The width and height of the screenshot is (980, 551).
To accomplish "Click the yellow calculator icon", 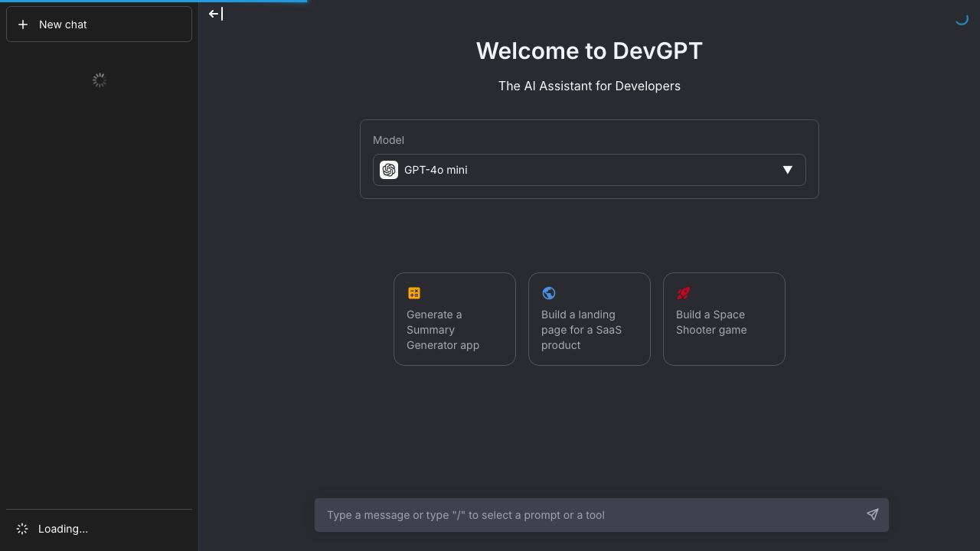I will pos(414,293).
